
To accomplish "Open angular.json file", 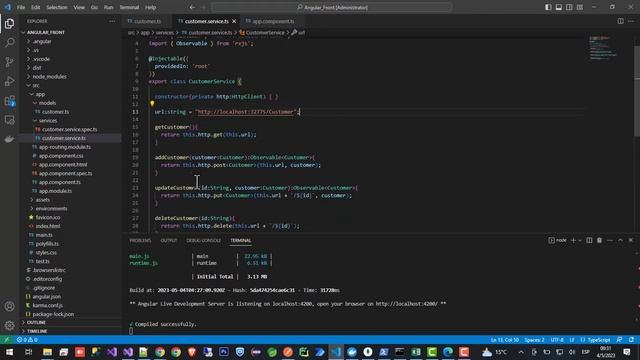I will (47, 296).
